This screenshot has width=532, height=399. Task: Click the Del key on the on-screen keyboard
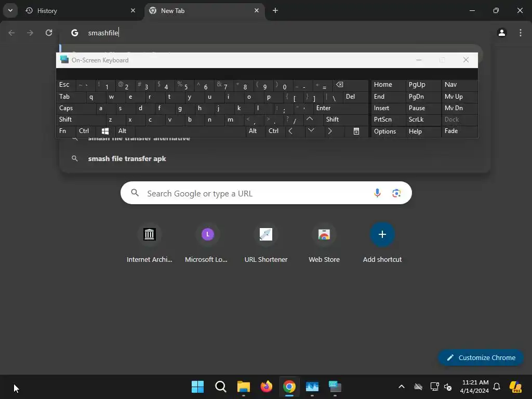click(x=355, y=97)
